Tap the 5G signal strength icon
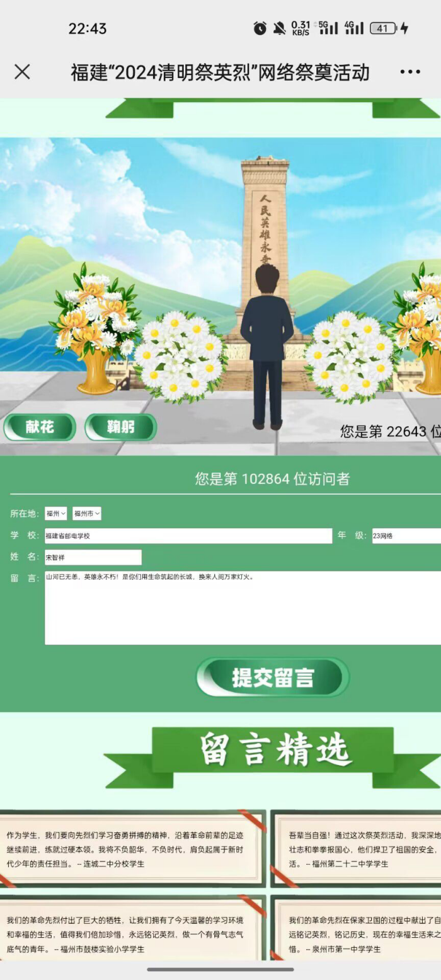The height and width of the screenshot is (980, 441). pyautogui.click(x=328, y=28)
